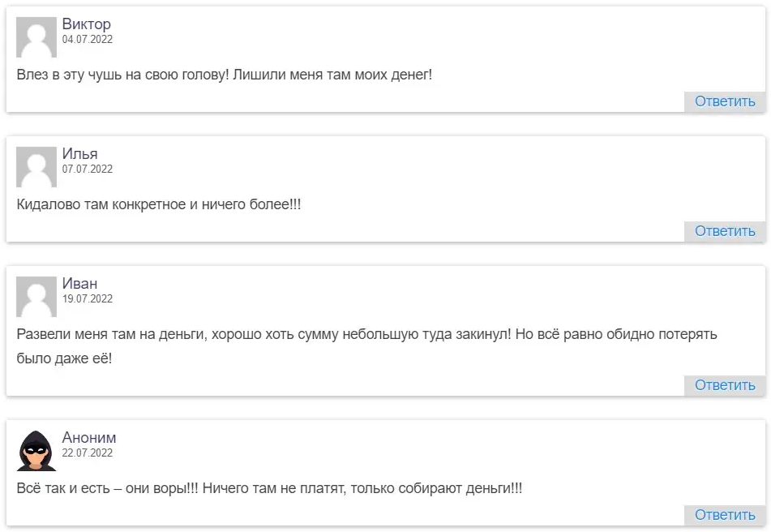
Task: Reply to Виктор's comment via Ответить
Action: (x=723, y=101)
